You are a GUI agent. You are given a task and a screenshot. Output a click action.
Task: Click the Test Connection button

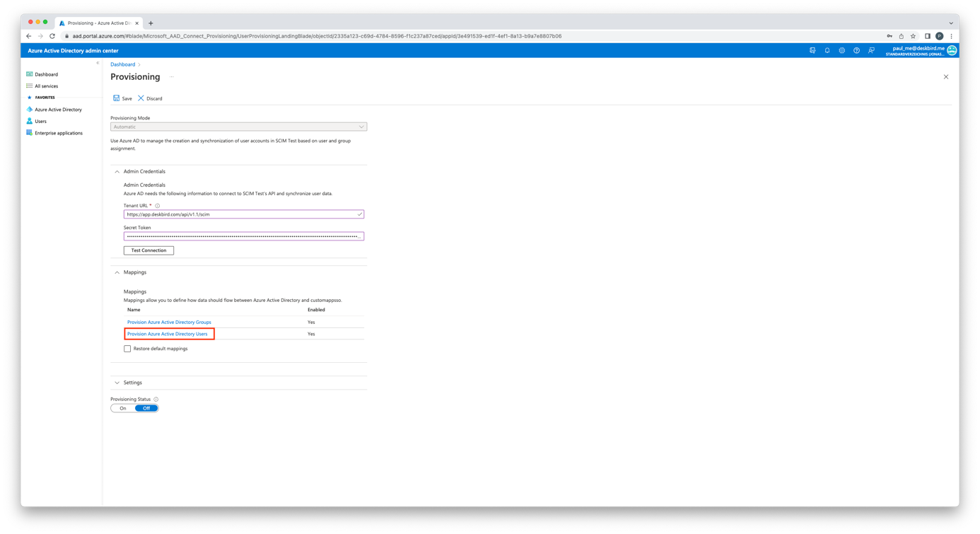pyautogui.click(x=148, y=250)
